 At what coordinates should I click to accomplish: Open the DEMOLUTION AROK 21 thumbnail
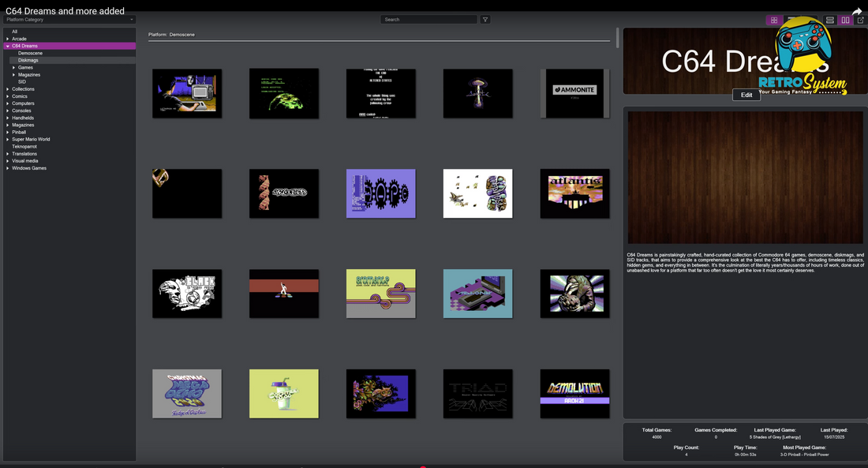[x=574, y=394]
